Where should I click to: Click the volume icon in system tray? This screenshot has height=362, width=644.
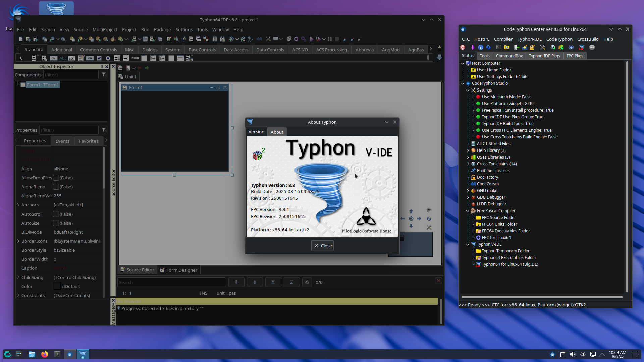(573, 354)
